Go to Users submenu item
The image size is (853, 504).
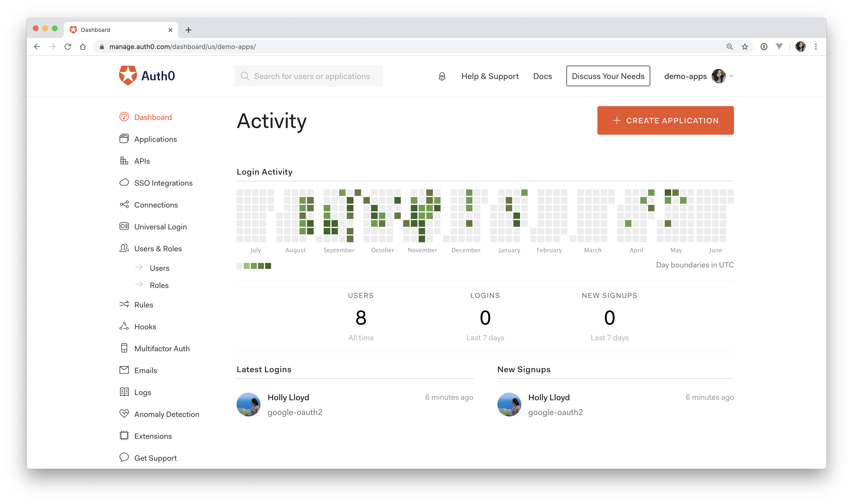tap(159, 268)
